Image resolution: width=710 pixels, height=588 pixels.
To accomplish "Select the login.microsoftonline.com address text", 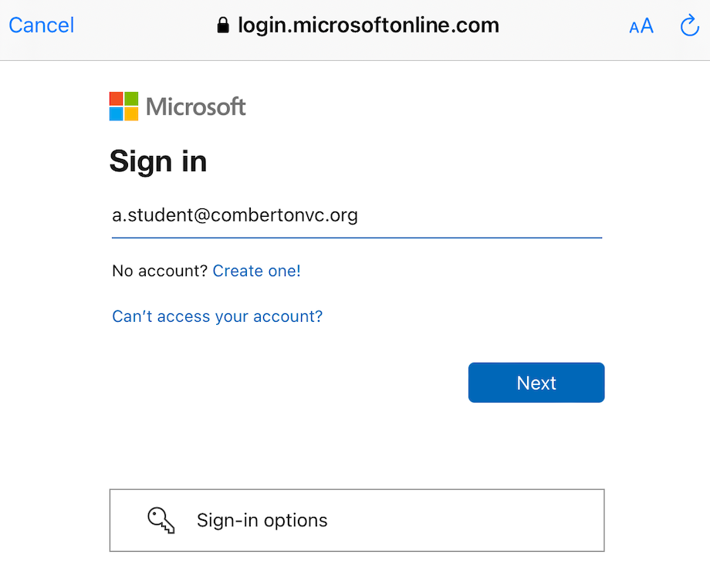I will (369, 25).
